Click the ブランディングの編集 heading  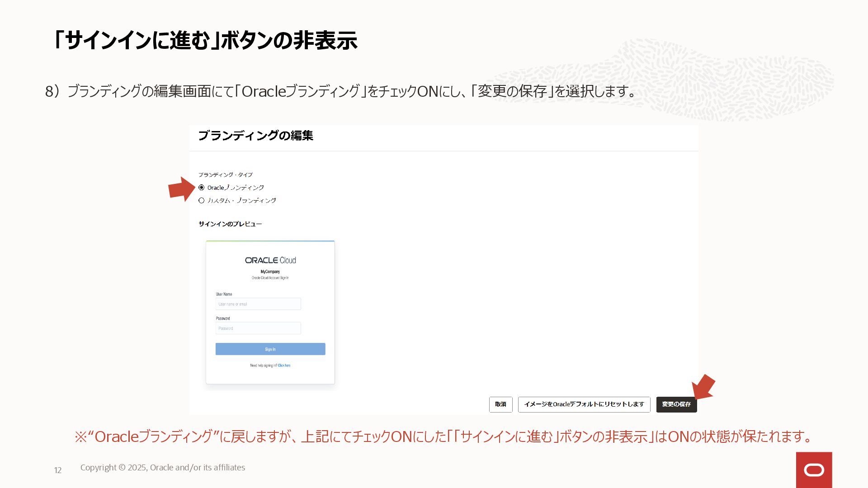coord(255,136)
